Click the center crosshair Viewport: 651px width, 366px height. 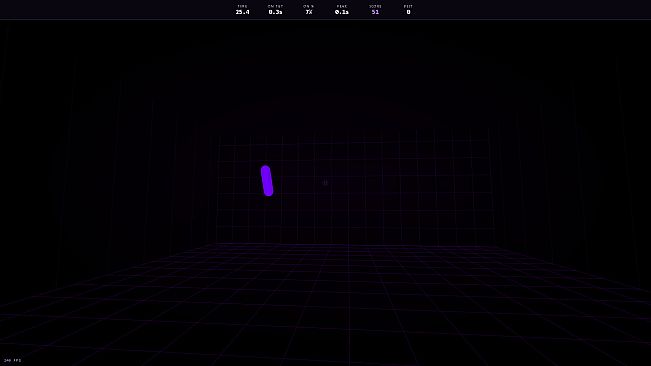[x=326, y=183]
